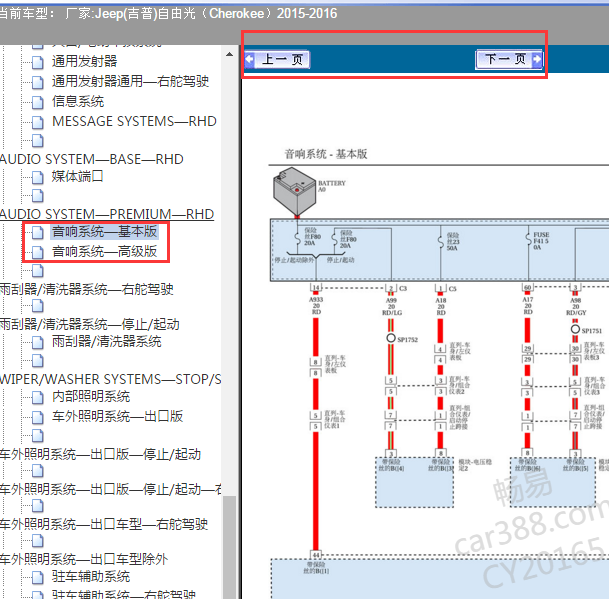Click splice point SP1752 in diagram
This screenshot has width=609, height=599.
click(x=391, y=338)
